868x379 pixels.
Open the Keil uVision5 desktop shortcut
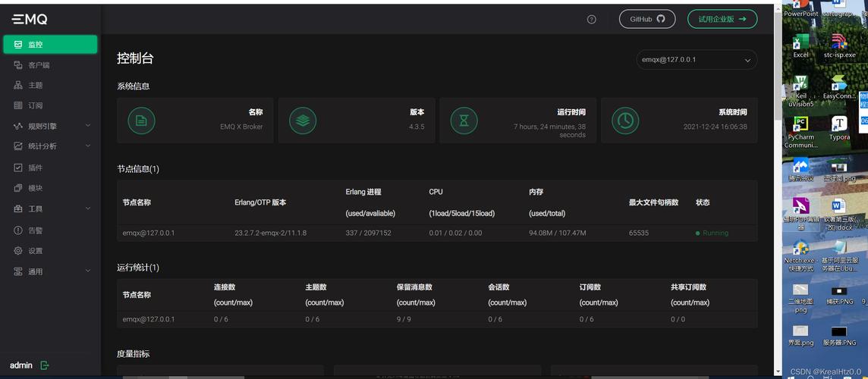tap(801, 91)
